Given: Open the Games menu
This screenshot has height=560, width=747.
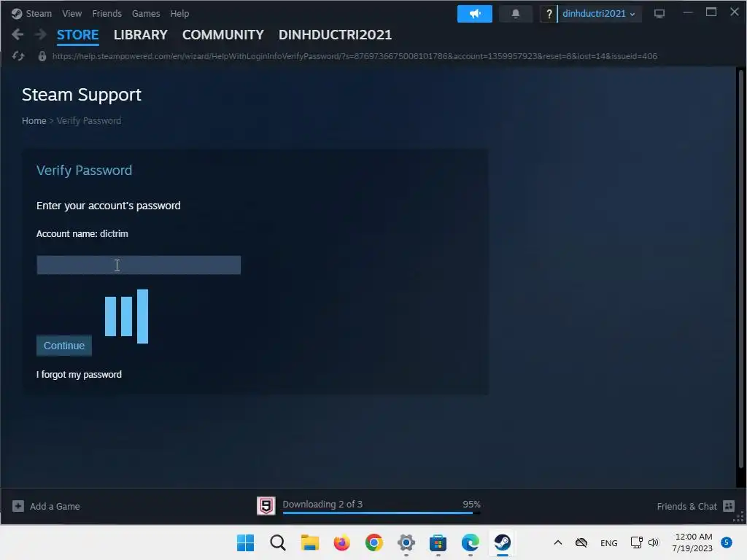Looking at the screenshot, I should pos(146,14).
